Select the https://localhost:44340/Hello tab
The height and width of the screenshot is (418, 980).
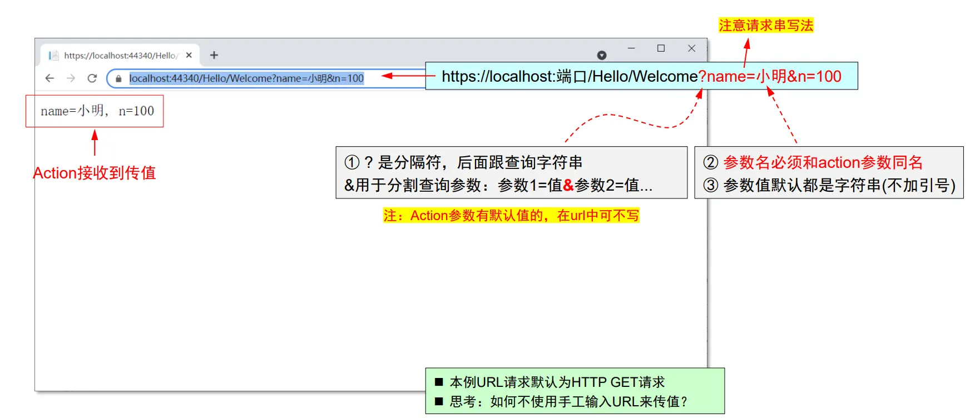point(120,55)
